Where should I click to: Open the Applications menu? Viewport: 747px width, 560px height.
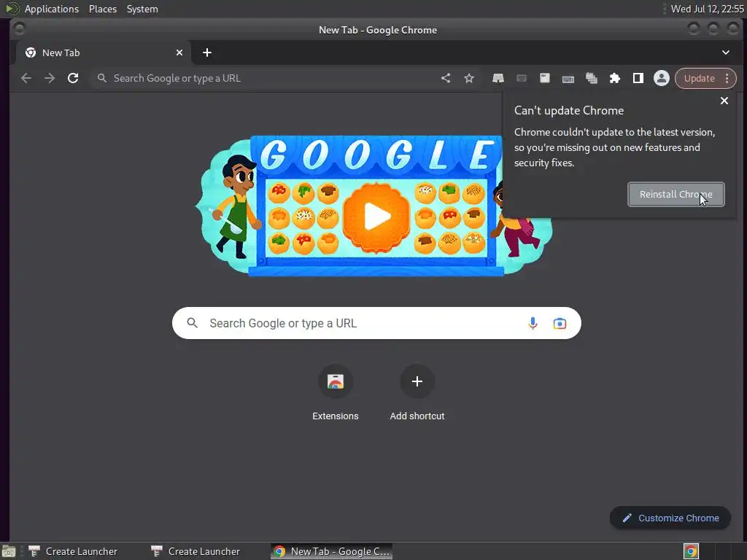(x=52, y=9)
